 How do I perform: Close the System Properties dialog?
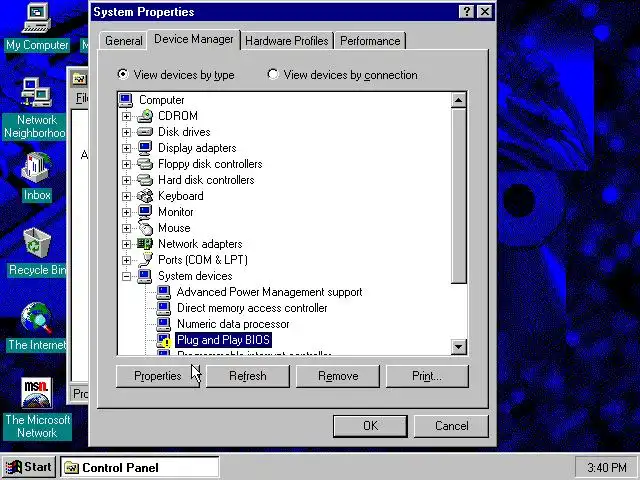(x=484, y=11)
